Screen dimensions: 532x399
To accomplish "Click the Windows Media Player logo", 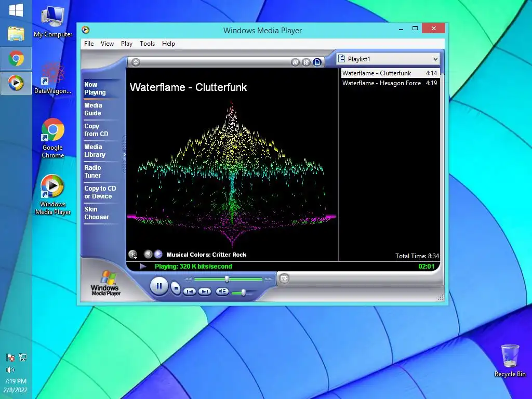I will pos(105,283).
